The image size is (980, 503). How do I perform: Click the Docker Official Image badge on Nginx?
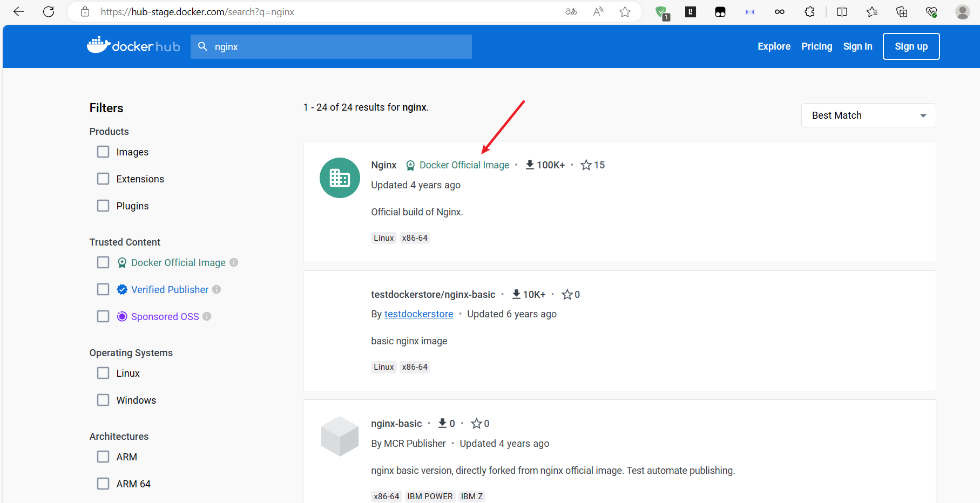click(x=457, y=165)
